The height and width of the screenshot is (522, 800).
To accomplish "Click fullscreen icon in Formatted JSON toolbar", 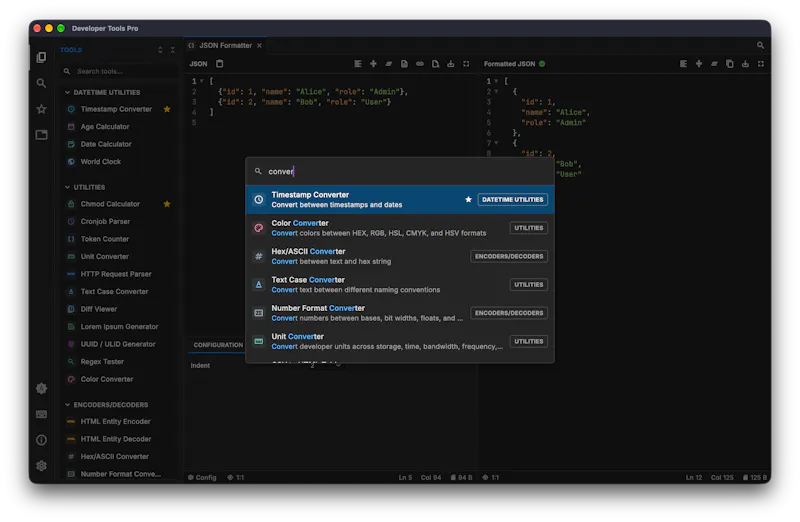I will click(761, 64).
